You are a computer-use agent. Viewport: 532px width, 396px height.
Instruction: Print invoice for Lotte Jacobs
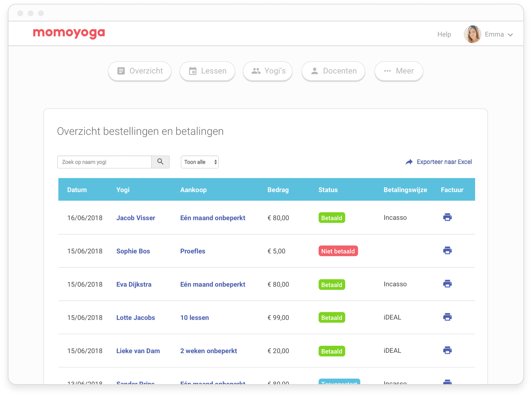pos(447,317)
